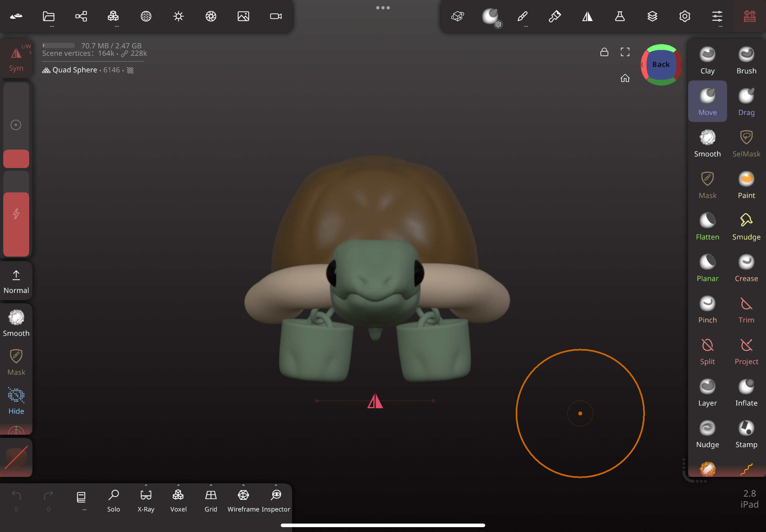This screenshot has width=766, height=532.
Task: Open the Settings gear menu
Action: [685, 16]
